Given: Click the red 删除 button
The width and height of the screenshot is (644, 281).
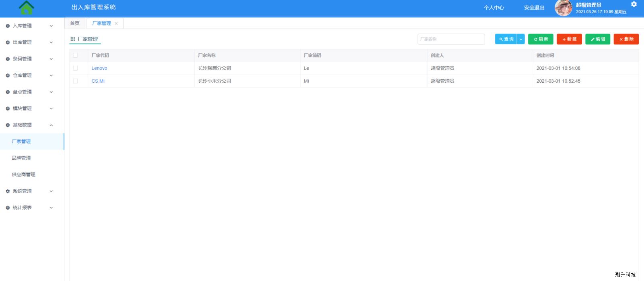Looking at the screenshot, I should click(626, 39).
